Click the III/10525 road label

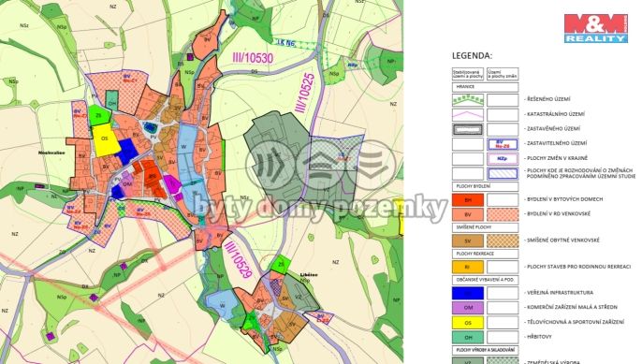coord(305,93)
